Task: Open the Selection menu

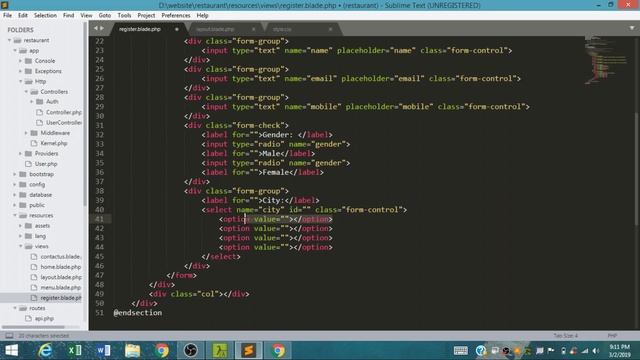Action: coord(45,16)
